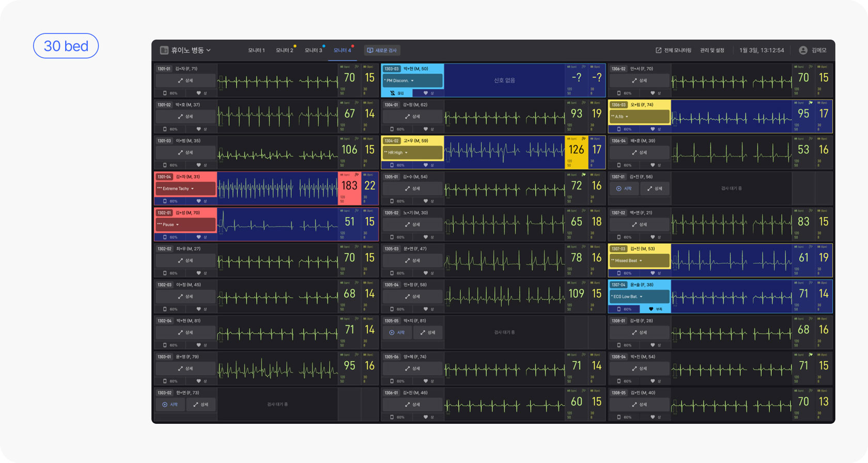The image size is (868, 463).
Task: Start the exam for bed 1303-02
Action: pos(170,405)
